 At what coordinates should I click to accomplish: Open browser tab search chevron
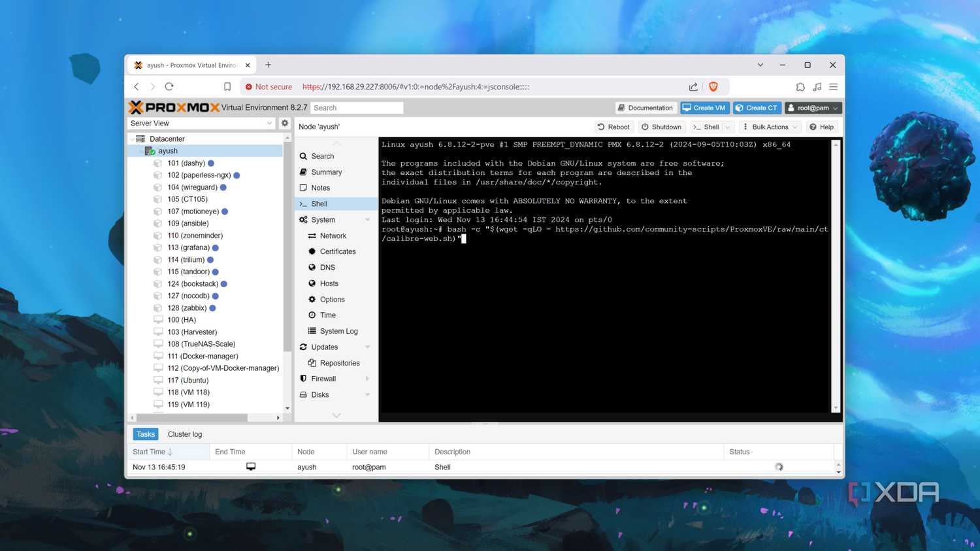(760, 65)
